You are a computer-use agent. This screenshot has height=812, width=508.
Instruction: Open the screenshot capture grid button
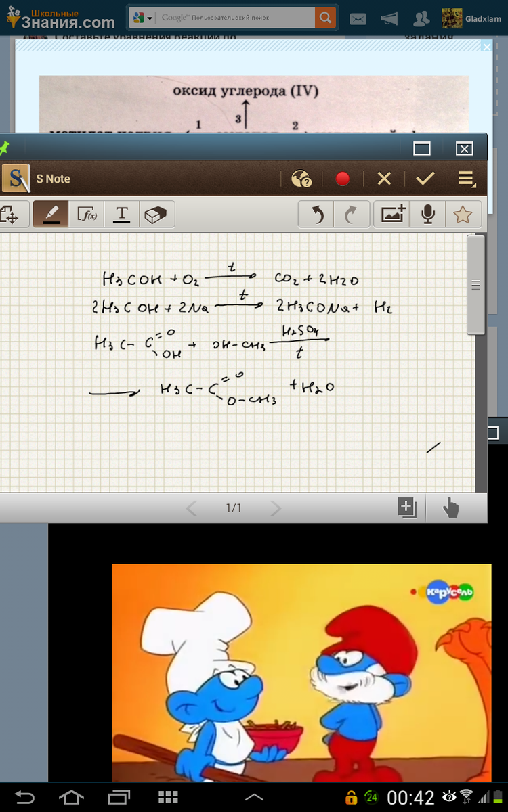(167, 796)
